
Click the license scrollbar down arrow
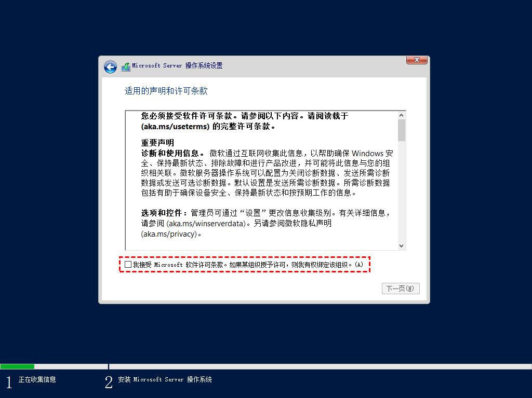tap(402, 246)
